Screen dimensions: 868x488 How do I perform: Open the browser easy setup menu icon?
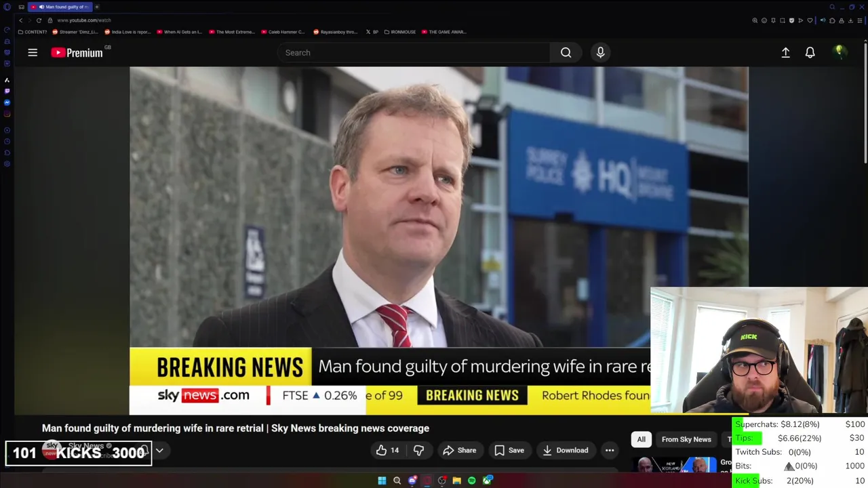[x=860, y=20]
